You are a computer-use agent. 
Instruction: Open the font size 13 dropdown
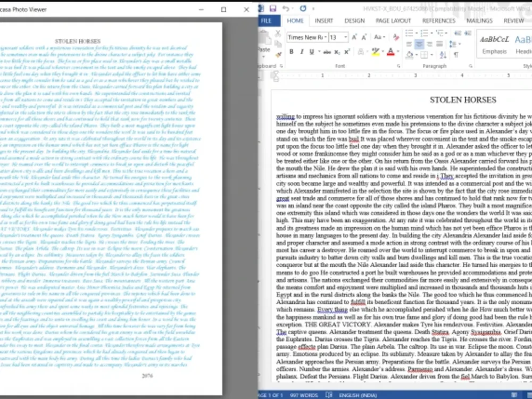[346, 37]
